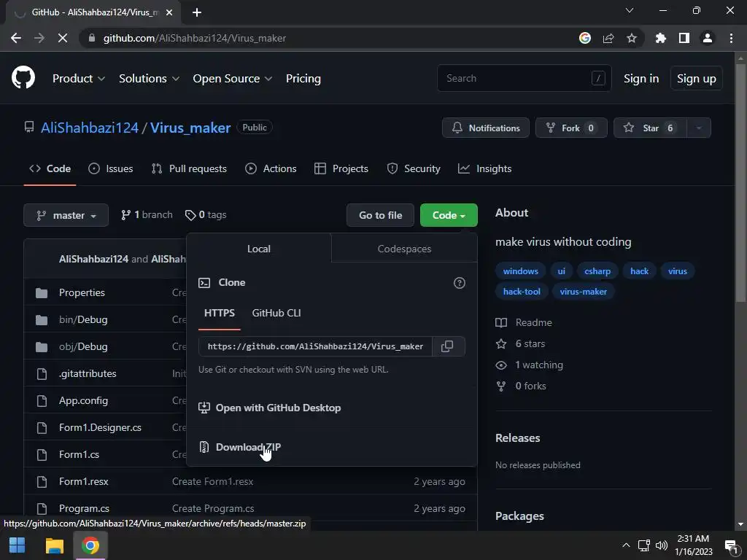Switch to the Codespaces tab

click(x=404, y=249)
